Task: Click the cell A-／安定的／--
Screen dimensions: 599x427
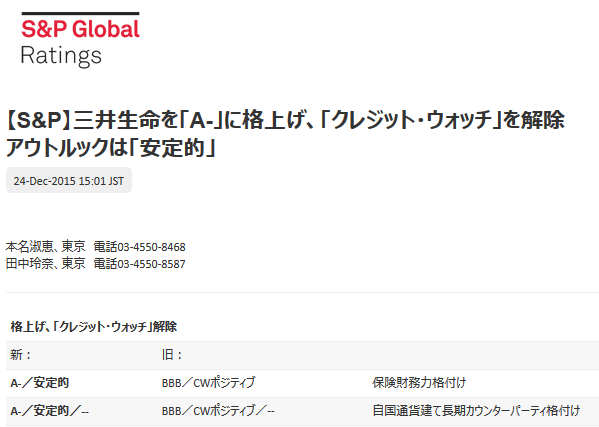Action: pos(49,411)
